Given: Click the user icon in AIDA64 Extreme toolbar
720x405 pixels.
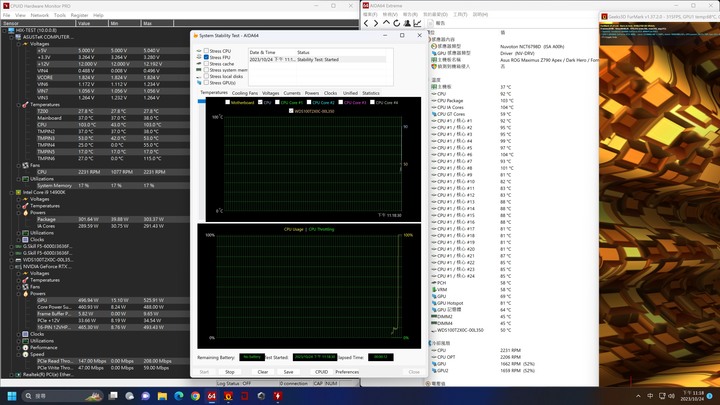Looking at the screenshot, I should point(407,23).
